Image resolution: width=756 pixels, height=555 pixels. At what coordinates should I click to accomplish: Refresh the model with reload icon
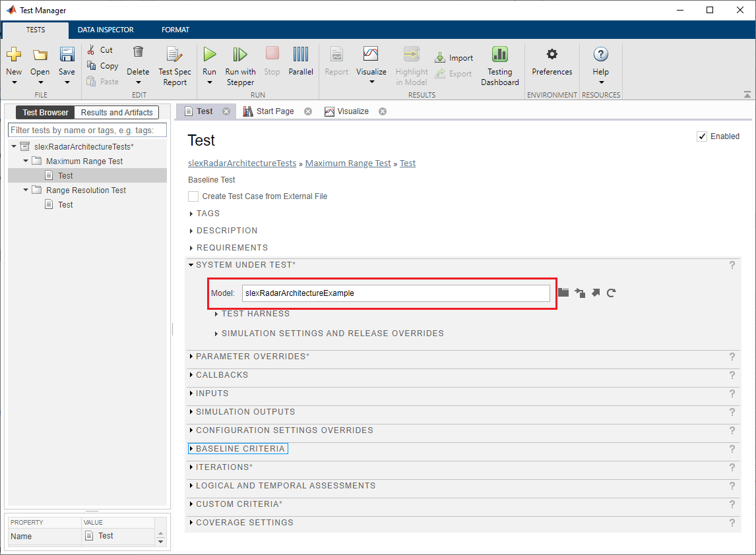pos(612,293)
